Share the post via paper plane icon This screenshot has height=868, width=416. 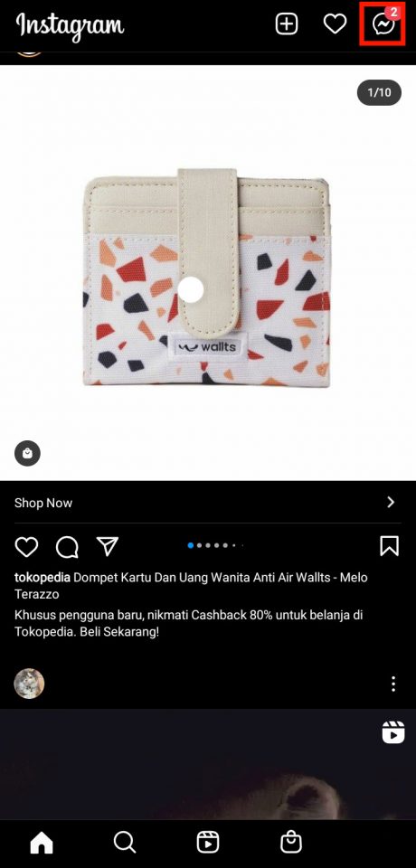(x=108, y=546)
